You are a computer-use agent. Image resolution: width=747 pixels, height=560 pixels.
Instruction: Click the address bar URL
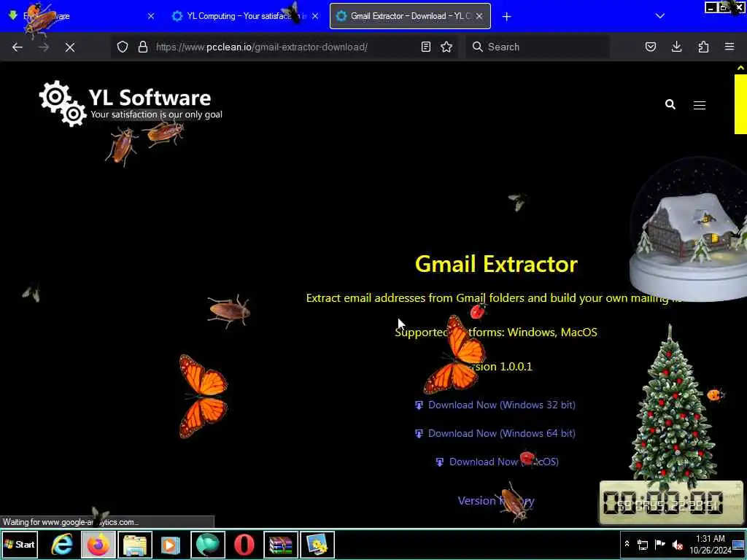(x=262, y=47)
